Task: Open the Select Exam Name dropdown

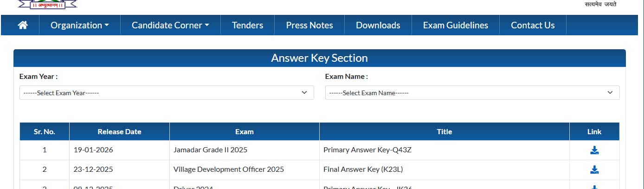Action: 472,93
